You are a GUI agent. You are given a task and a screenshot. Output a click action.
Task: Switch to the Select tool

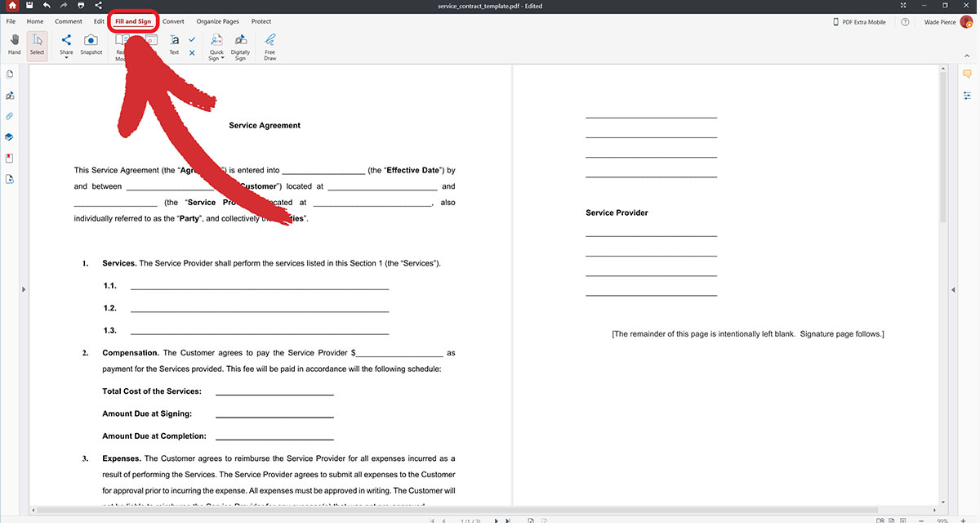(x=37, y=45)
